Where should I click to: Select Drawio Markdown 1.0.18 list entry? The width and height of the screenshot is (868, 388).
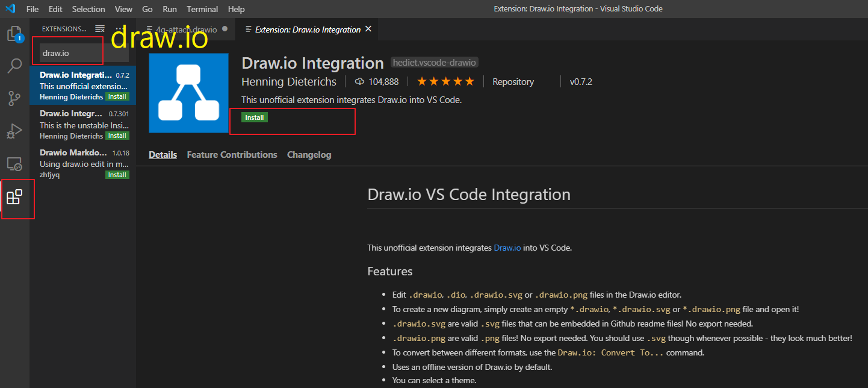[x=83, y=163]
